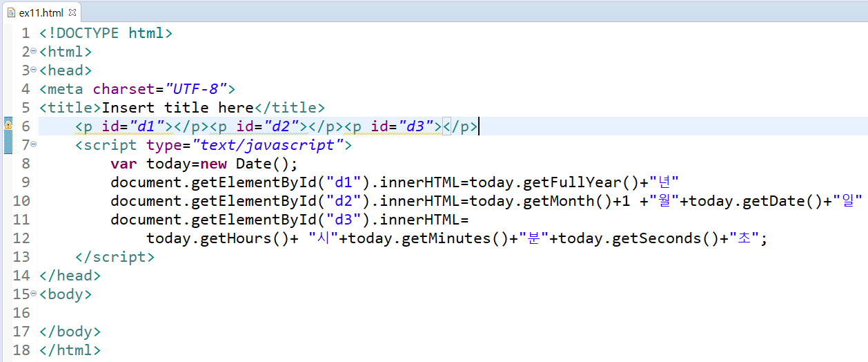Screen dimensions: 868x362
Task: Click the DOCTYPE html declaration text
Action: pyautogui.click(x=106, y=32)
